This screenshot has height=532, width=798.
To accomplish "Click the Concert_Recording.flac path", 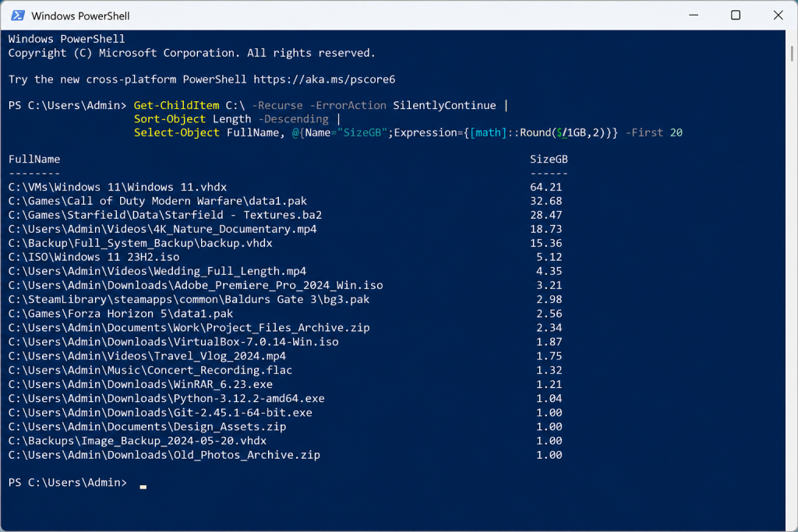I will pyautogui.click(x=150, y=370).
